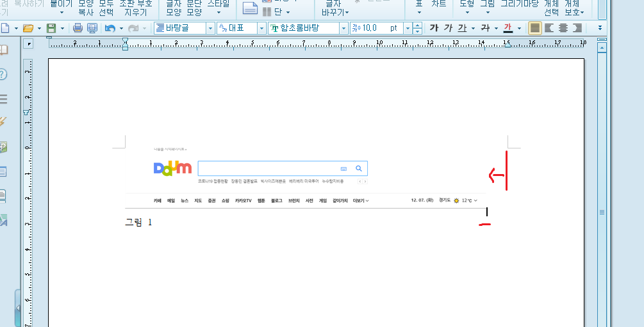Open the Open-file dropdown arrow
This screenshot has width=644, height=327.
coord(40,28)
